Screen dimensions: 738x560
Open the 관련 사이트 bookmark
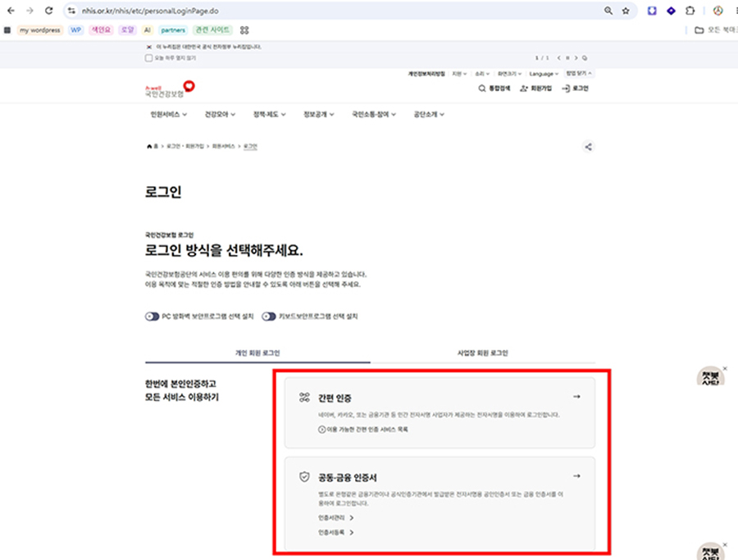pos(212,30)
